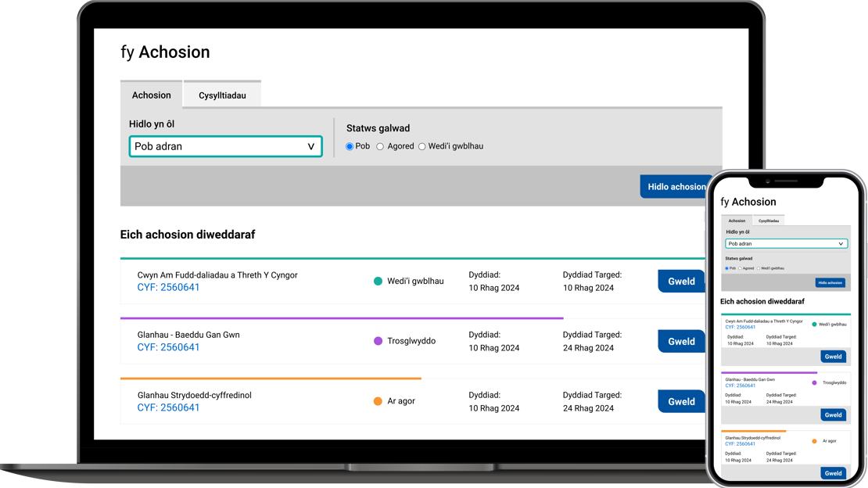Open the Pob adran dropdown on laptop
The image size is (868, 488).
point(225,146)
